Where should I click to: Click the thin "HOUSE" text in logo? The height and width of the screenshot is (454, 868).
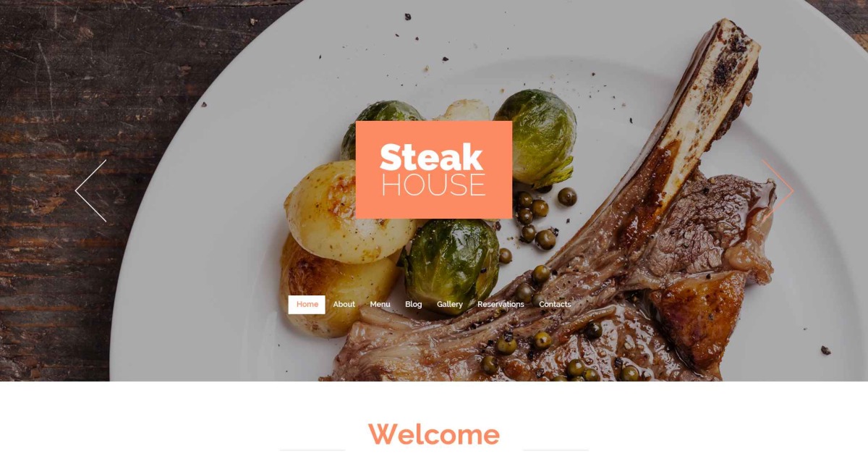pos(433,185)
